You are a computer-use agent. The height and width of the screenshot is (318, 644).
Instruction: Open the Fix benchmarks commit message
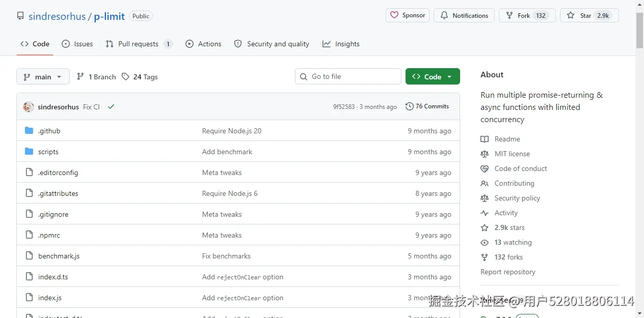point(226,256)
